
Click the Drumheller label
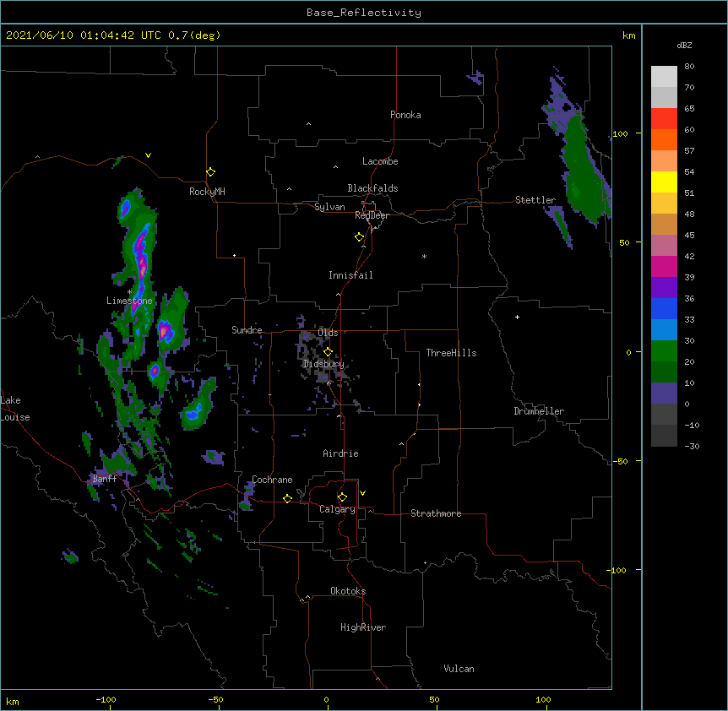[539, 411]
